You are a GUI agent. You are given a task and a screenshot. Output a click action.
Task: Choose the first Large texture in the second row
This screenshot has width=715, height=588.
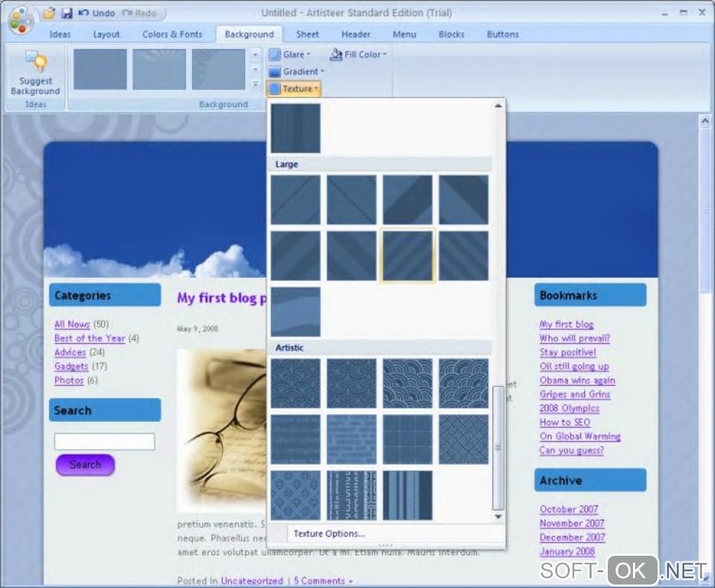[296, 256]
